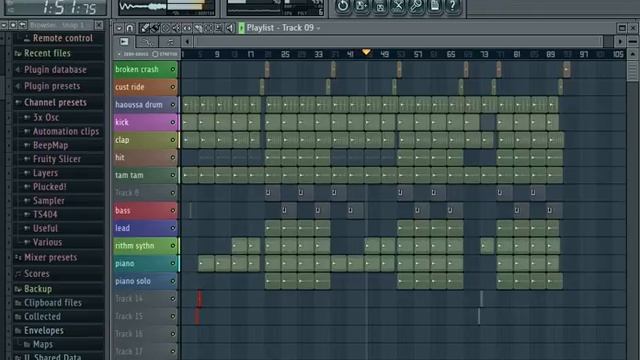Select the Mute tool in playlist toolbar

(x=176, y=28)
